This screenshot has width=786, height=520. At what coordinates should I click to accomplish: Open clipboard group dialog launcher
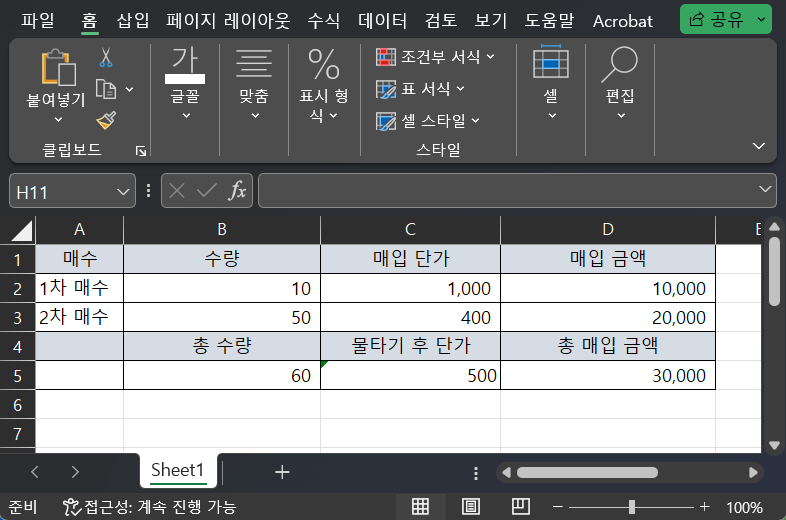click(x=141, y=151)
